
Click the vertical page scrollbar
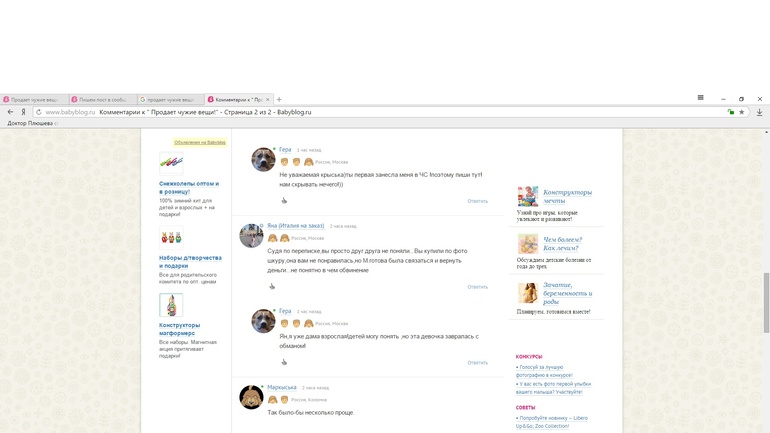click(x=766, y=300)
